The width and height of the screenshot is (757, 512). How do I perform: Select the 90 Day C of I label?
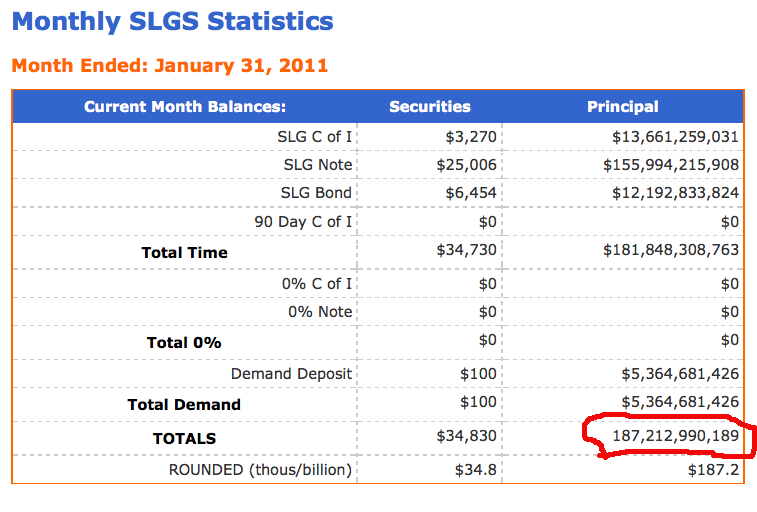(x=303, y=221)
